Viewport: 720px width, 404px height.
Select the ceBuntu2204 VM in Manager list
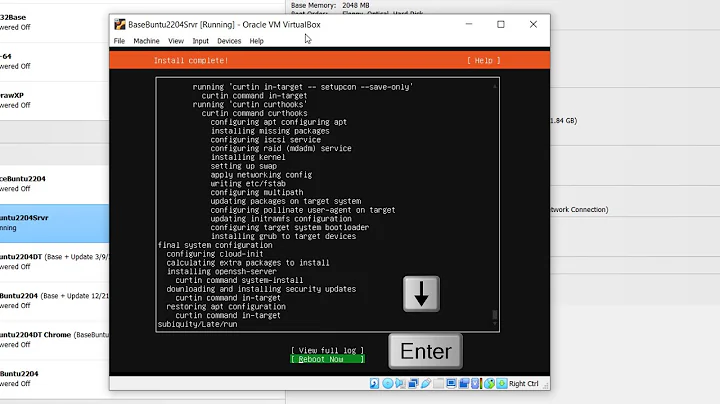click(x=54, y=184)
